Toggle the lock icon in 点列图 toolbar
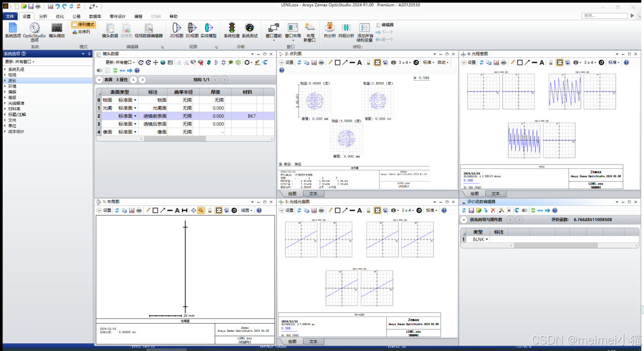 click(369, 62)
